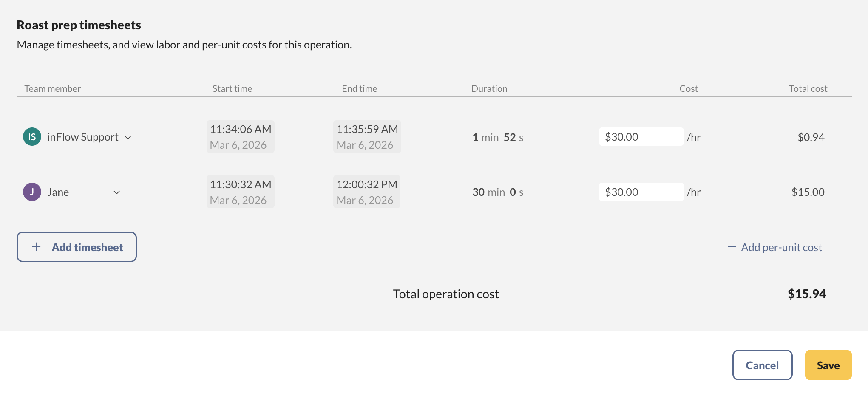Save the timesheet changes
This screenshot has width=868, height=396.
[x=828, y=365]
